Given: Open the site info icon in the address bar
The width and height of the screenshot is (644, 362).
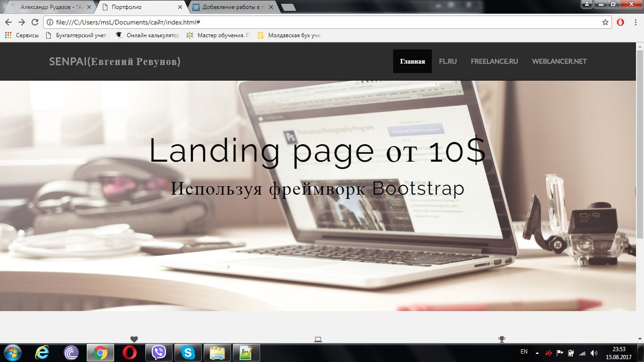Looking at the screenshot, I should 50,22.
